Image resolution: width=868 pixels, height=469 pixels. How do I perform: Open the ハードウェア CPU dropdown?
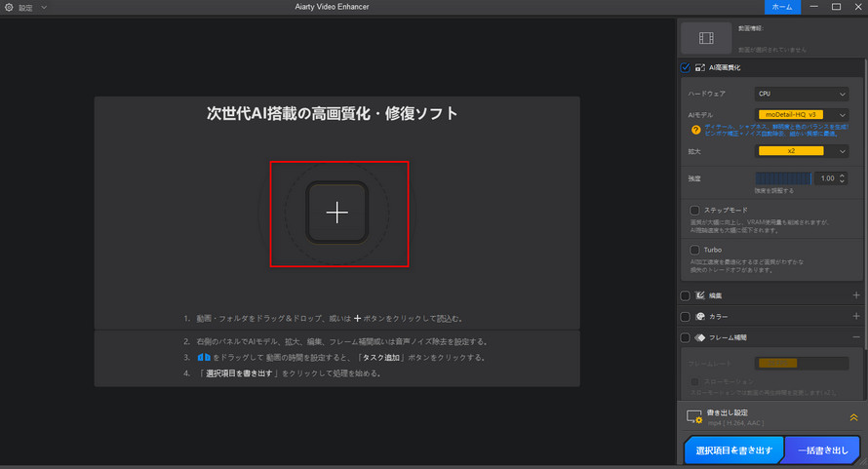click(802, 94)
